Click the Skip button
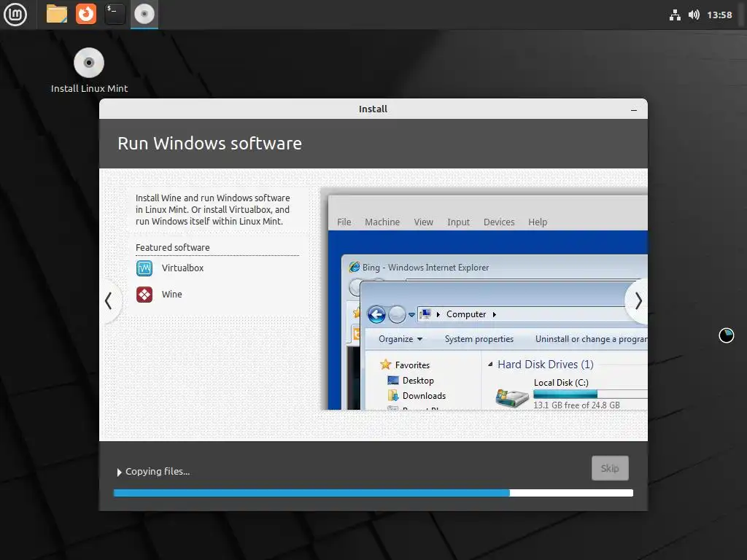This screenshot has height=560, width=747. (610, 468)
